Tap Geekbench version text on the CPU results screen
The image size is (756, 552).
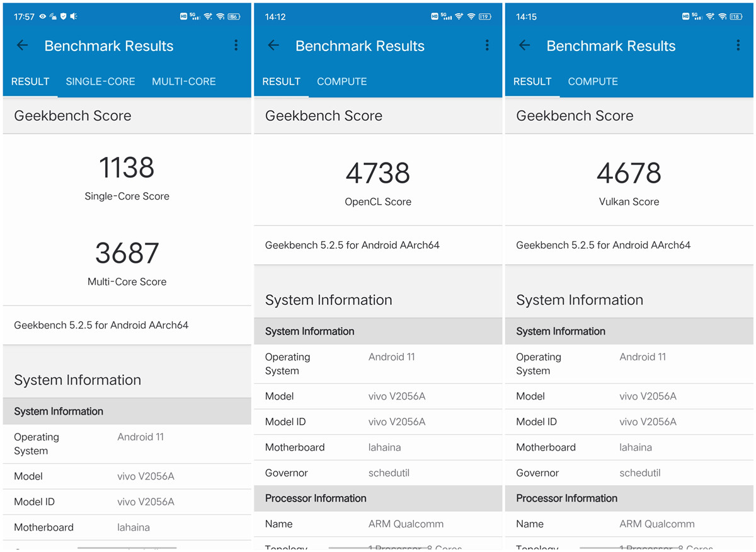point(101,325)
